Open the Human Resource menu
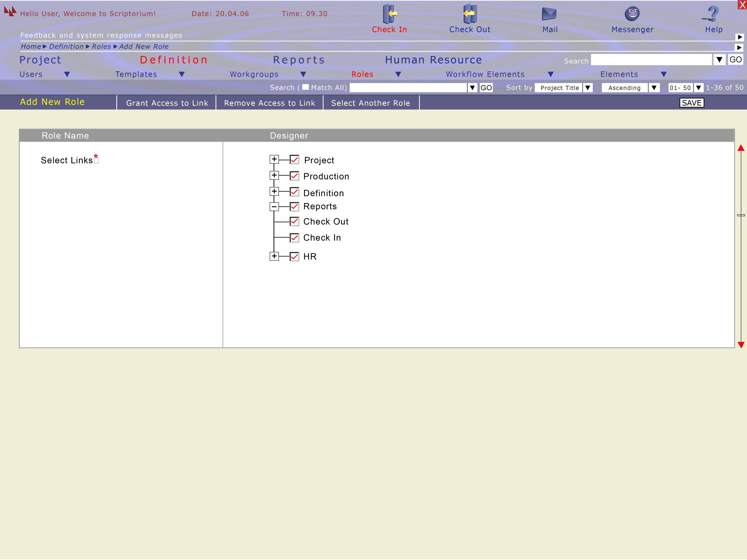This screenshot has width=747, height=560. click(x=433, y=60)
